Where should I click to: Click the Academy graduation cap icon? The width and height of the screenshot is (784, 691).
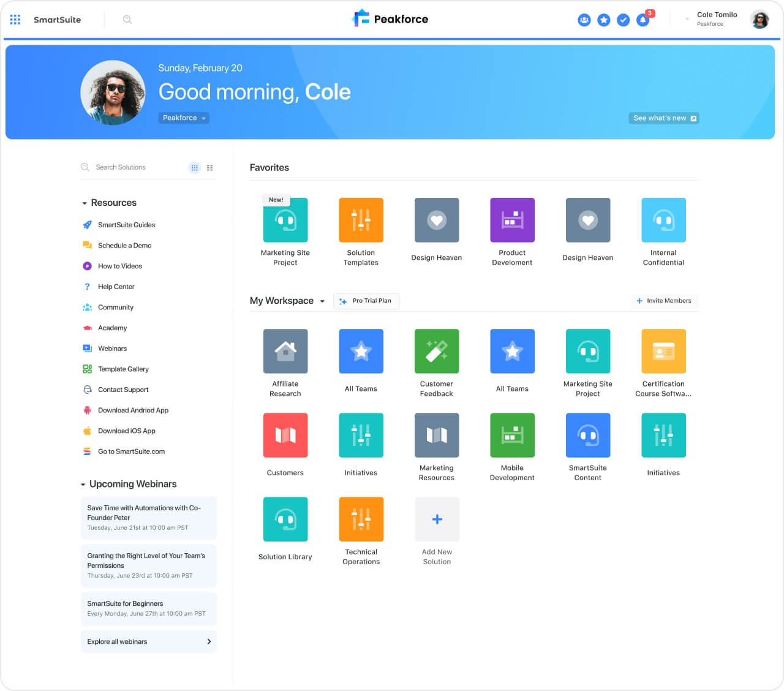[x=87, y=328]
